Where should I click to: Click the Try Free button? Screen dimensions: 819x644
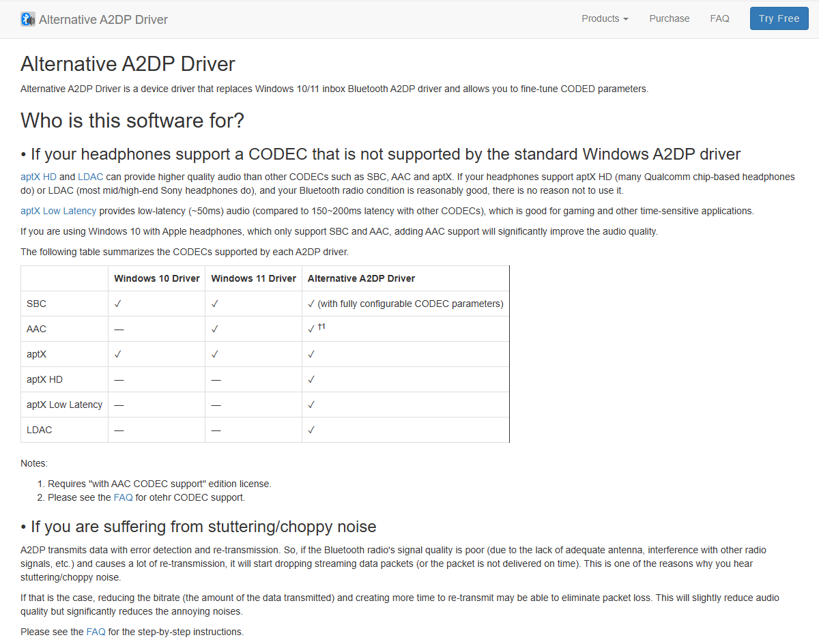pos(779,18)
